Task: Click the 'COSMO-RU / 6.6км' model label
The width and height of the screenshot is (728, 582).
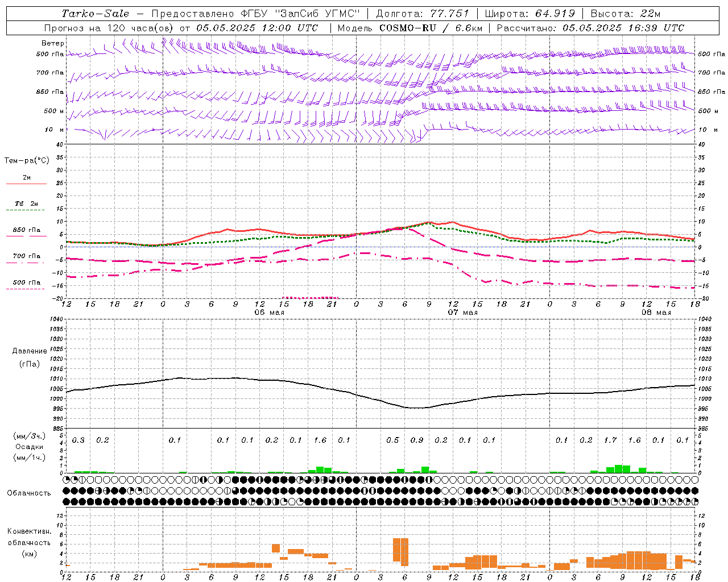Action: pos(431,28)
